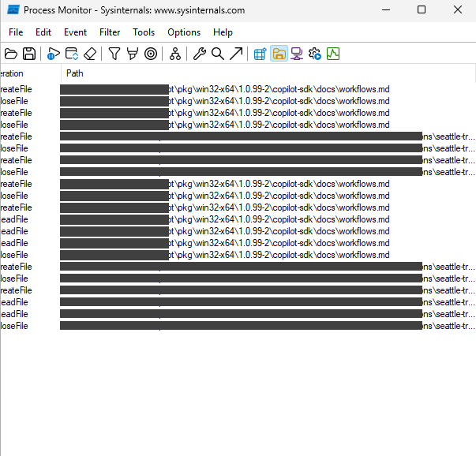476x456 pixels.
Task: Minimize the Process Monitor window
Action: point(386,10)
